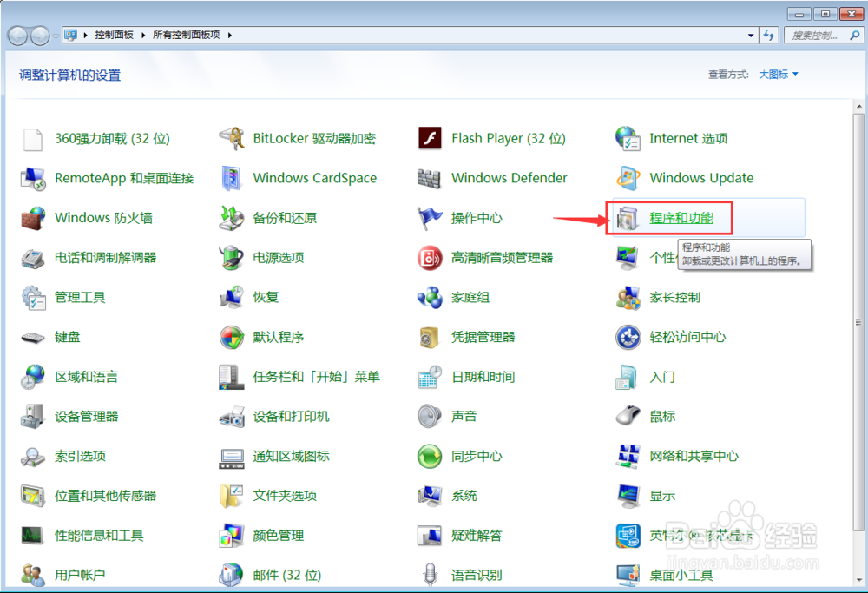Open the 默认程序 icon
868x593 pixels.
tap(232, 337)
